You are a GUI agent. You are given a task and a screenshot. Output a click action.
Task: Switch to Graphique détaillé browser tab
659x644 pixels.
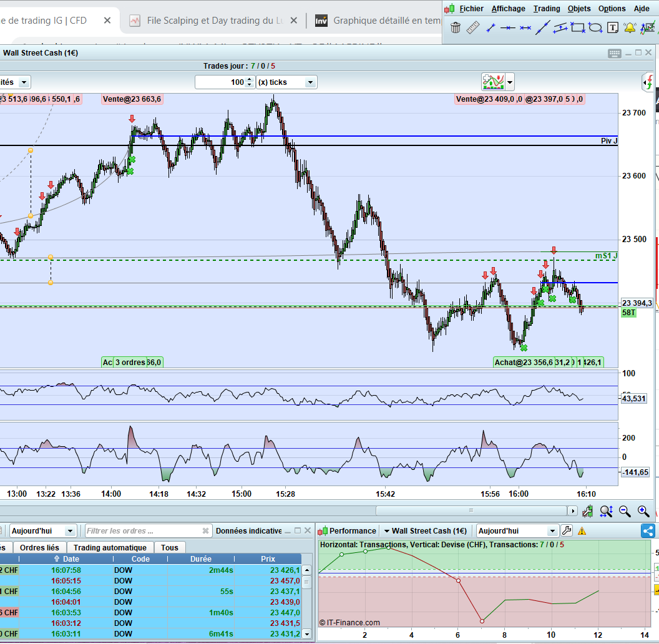coord(378,20)
